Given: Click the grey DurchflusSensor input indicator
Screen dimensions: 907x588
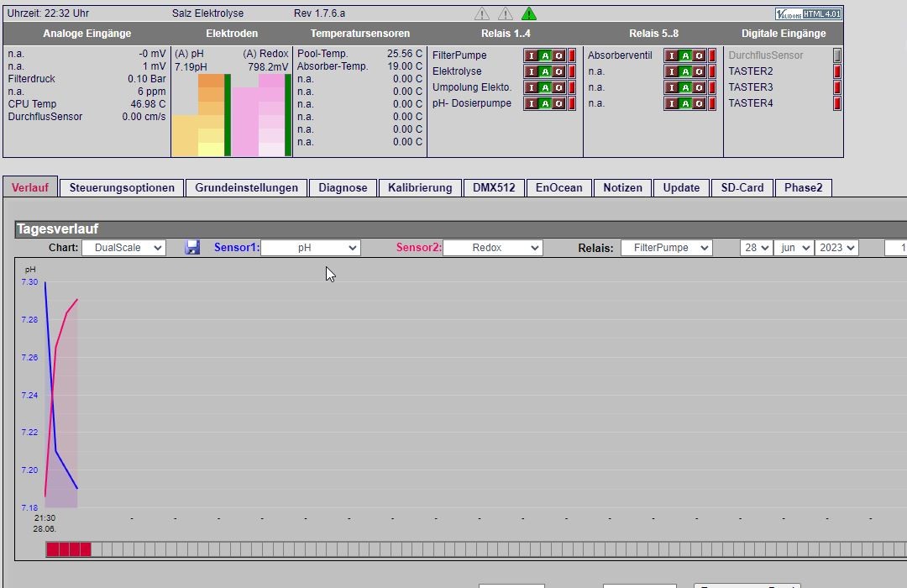Looking at the screenshot, I should click(x=837, y=55).
